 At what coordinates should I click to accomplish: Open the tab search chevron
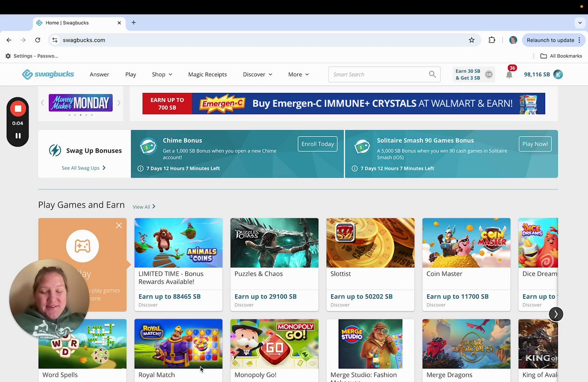click(x=580, y=22)
